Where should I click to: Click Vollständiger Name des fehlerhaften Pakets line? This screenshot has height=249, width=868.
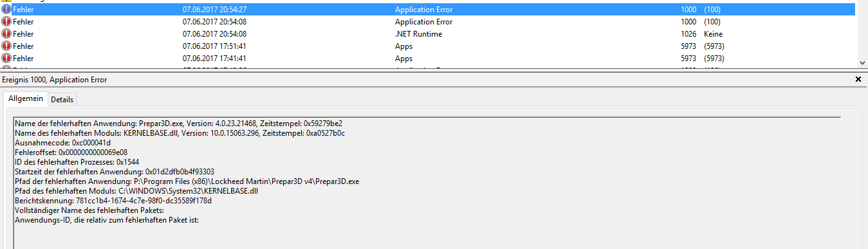pos(89,210)
